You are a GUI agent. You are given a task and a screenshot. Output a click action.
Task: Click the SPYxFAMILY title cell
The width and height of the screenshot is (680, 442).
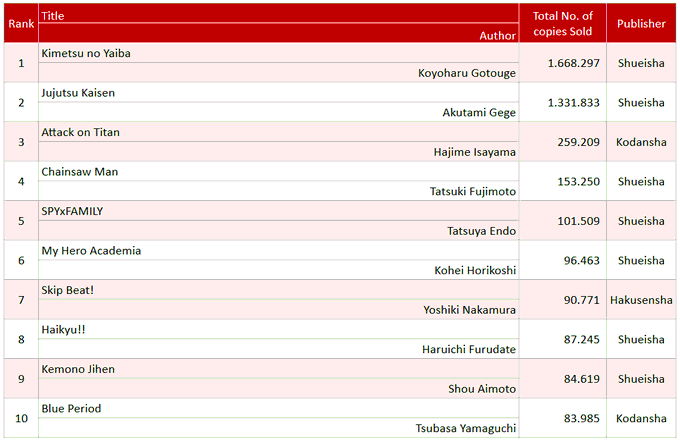pyautogui.click(x=279, y=211)
